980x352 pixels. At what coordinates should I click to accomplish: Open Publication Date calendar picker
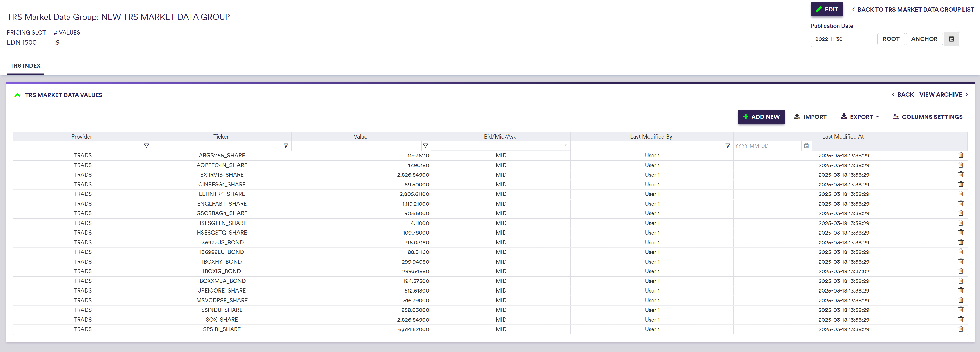951,39
